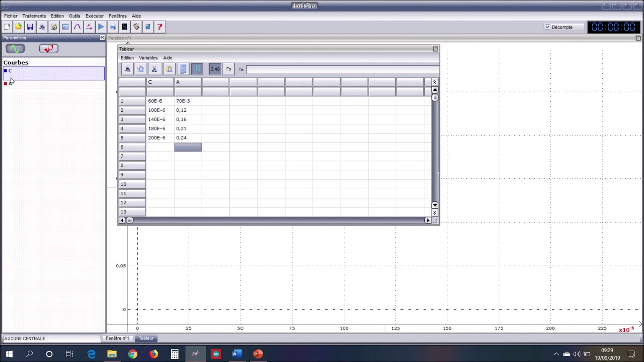Click the paste icon in Tableur toolbar
Image resolution: width=644 pixels, height=362 pixels.
(x=169, y=69)
